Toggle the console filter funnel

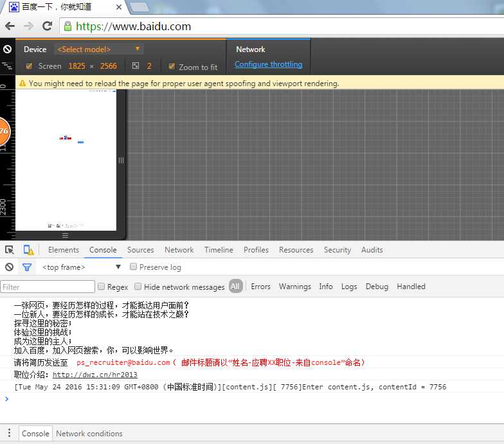pyautogui.click(x=27, y=267)
